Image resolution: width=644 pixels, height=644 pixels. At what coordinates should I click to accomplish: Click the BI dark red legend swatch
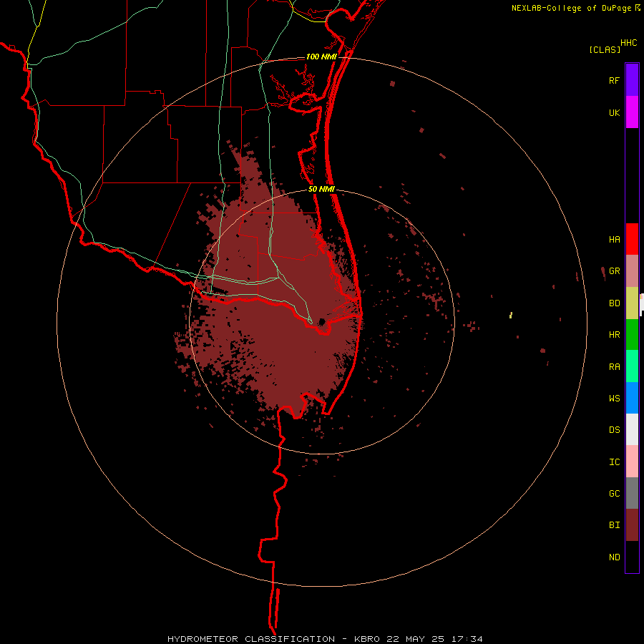pyautogui.click(x=632, y=525)
